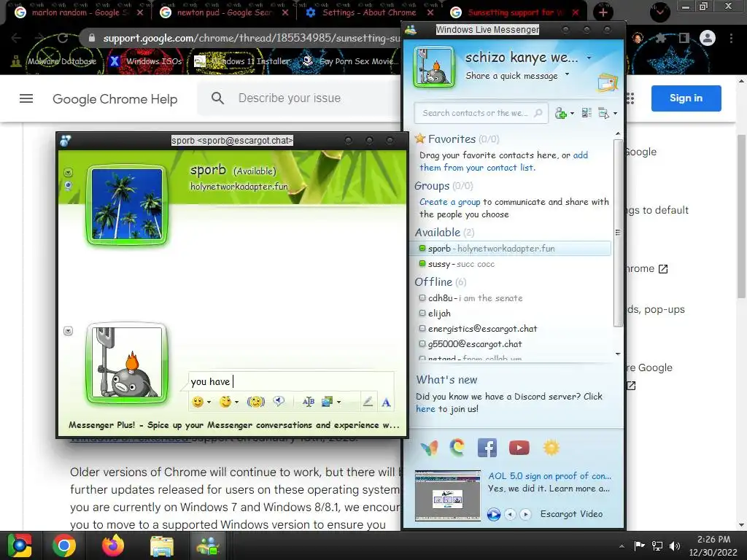Show hidden system tray icons

click(x=622, y=546)
